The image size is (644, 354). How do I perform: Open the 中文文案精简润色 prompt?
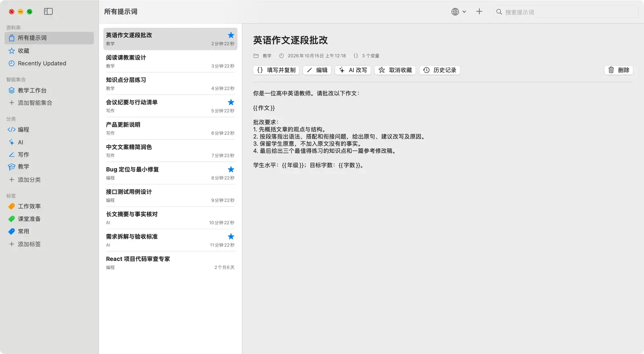click(170, 151)
